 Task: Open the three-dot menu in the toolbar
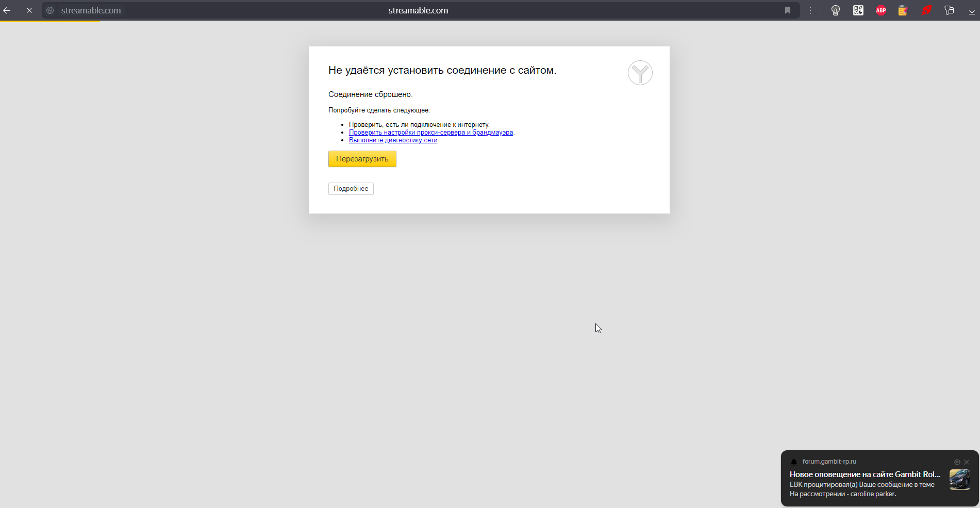click(x=810, y=10)
